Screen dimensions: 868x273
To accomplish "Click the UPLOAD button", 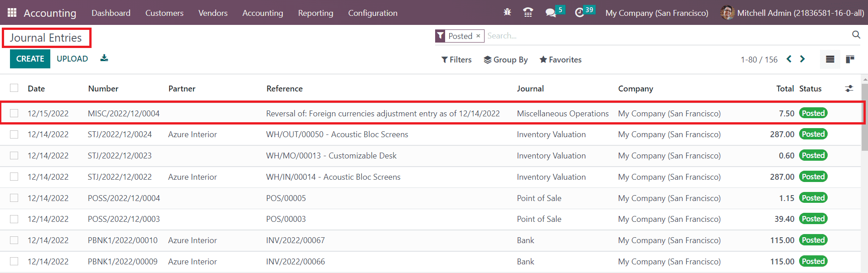I will click(72, 59).
